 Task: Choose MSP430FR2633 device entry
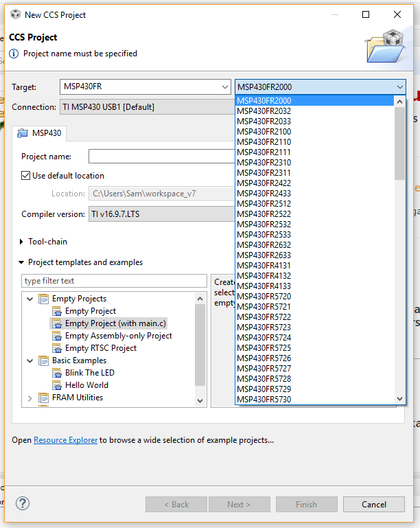[x=315, y=255]
